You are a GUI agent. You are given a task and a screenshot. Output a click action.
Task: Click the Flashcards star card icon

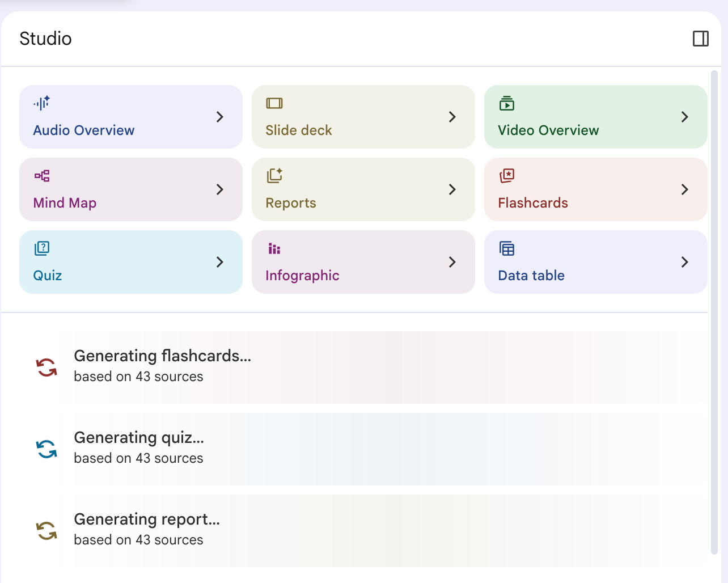click(x=507, y=175)
